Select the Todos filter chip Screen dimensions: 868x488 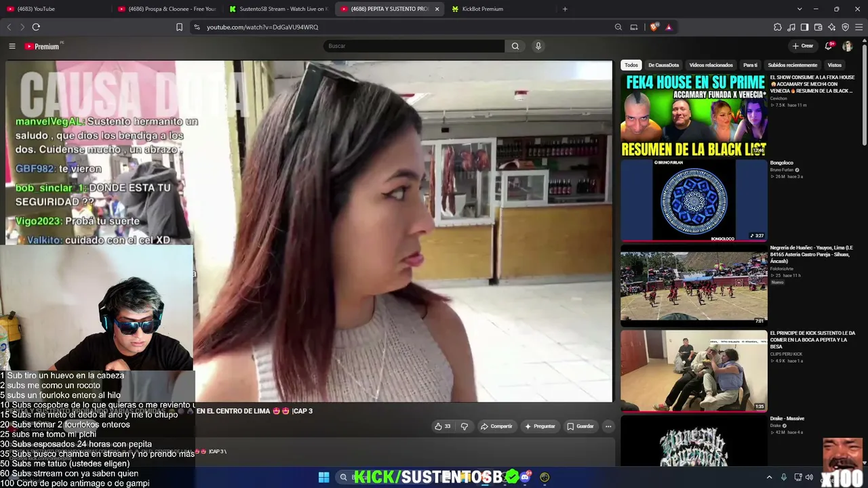pos(631,65)
